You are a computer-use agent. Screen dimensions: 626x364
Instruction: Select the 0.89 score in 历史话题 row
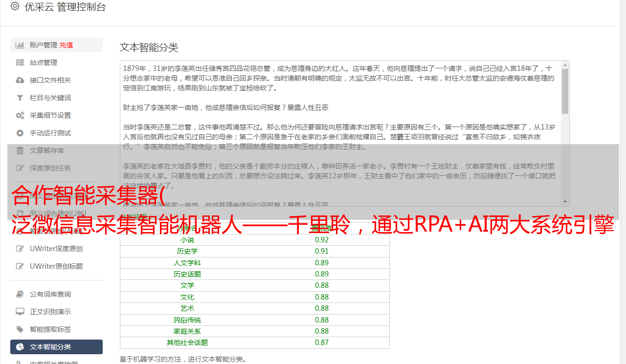coord(322,274)
